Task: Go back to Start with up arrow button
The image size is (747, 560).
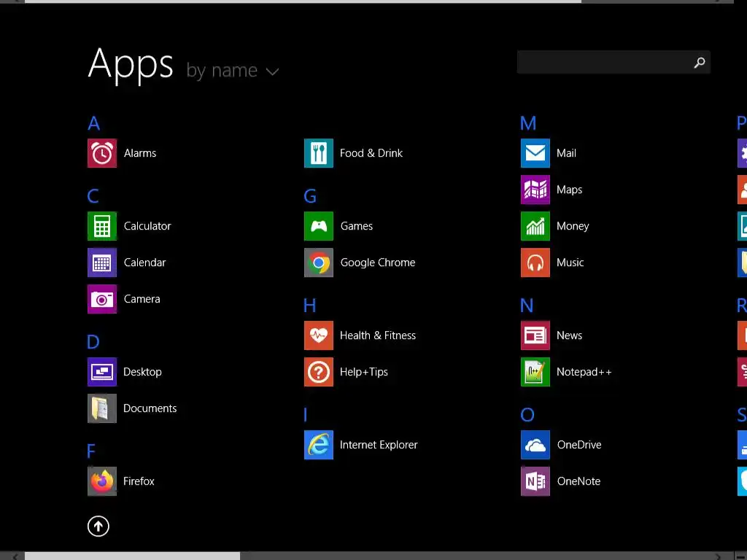Action: click(98, 526)
